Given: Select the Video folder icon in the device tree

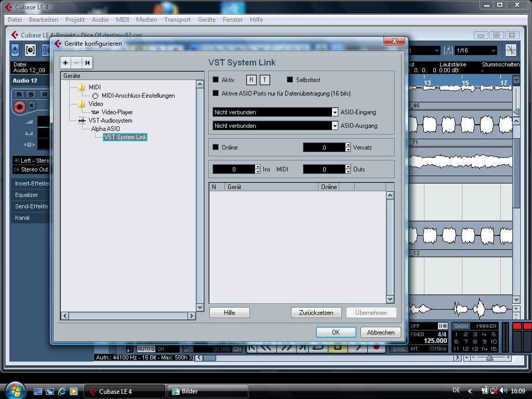Looking at the screenshot, I should tap(82, 104).
